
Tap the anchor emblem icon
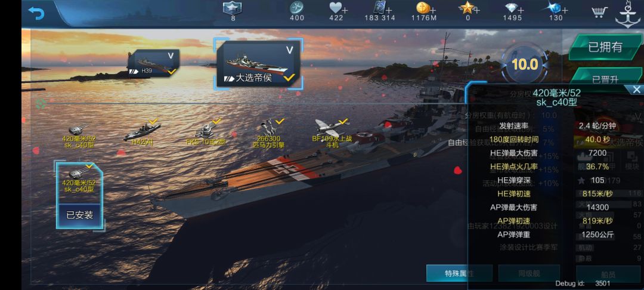628,14
